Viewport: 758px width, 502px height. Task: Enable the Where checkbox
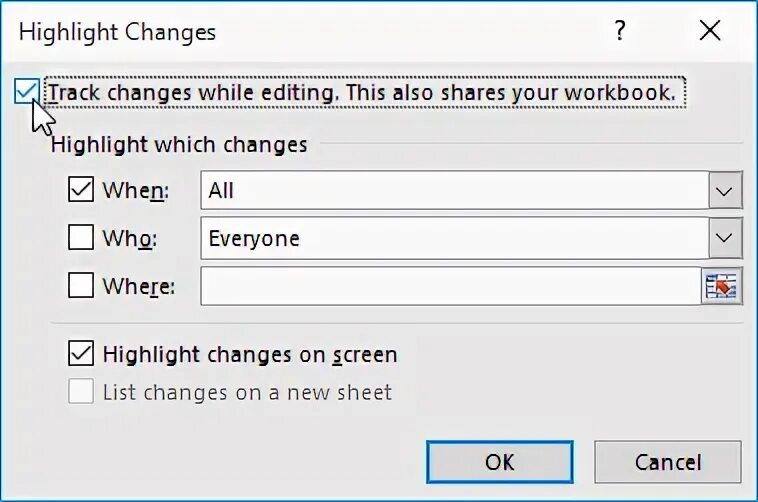tap(81, 285)
